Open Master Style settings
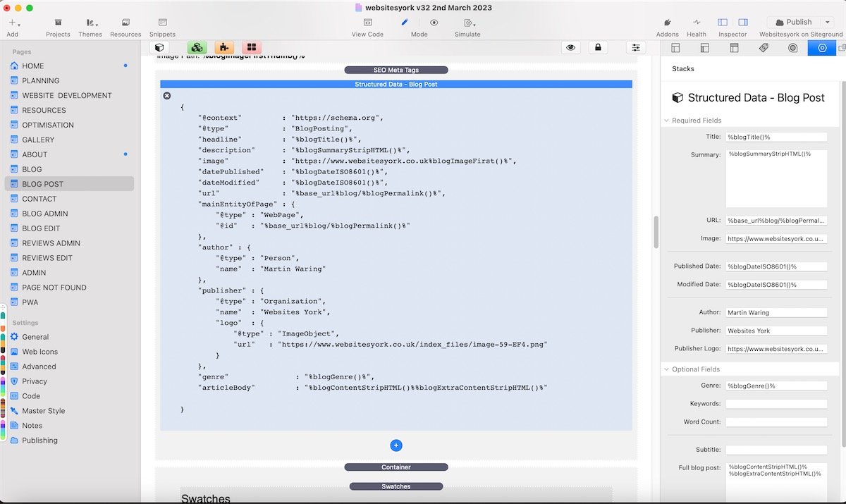846x504 pixels. (x=43, y=411)
